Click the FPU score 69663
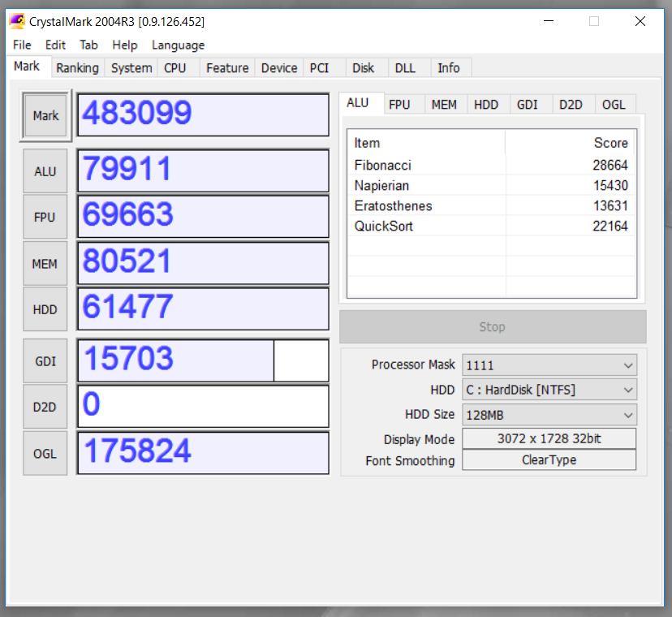This screenshot has width=672, height=617. tap(203, 217)
